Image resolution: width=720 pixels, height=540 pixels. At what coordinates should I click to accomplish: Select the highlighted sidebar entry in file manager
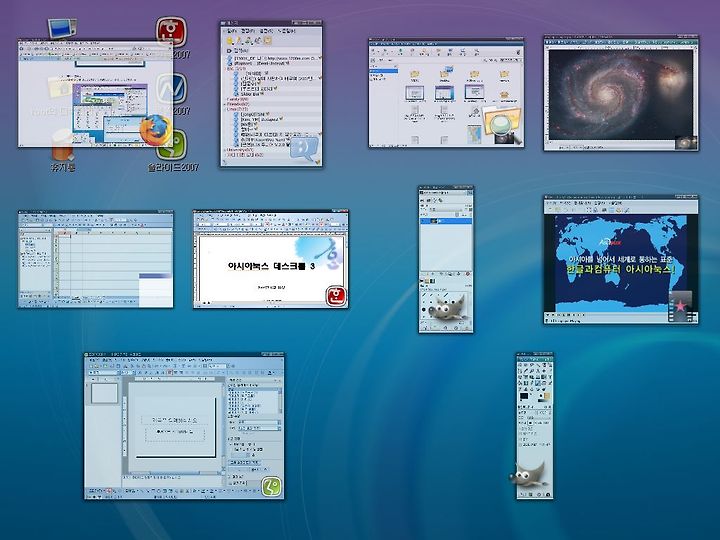(x=383, y=71)
